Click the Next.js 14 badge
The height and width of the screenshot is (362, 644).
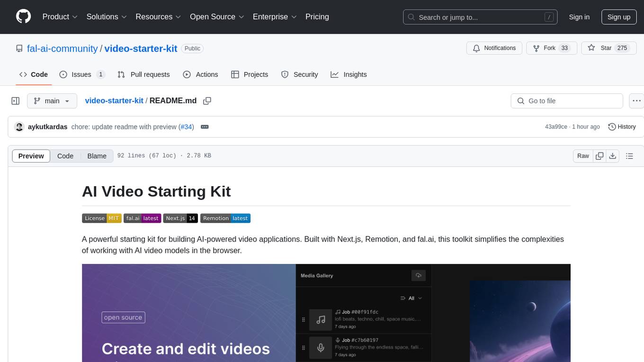(180, 218)
